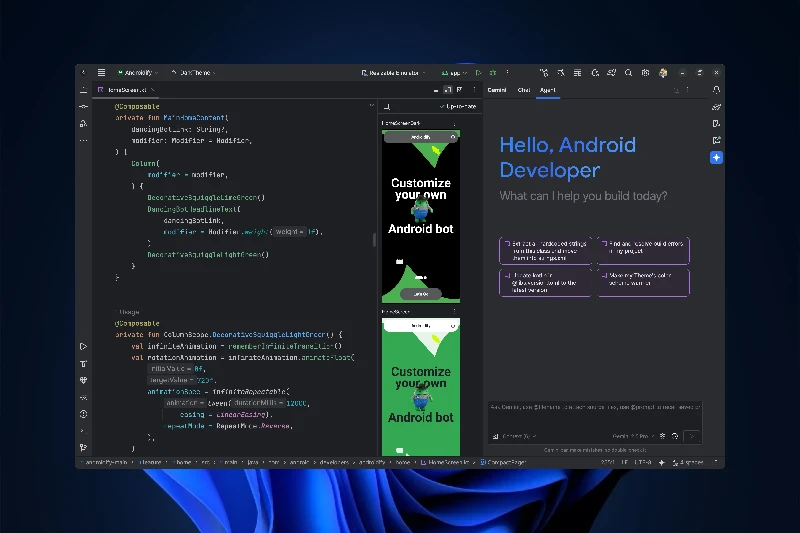Open the Running Devices sidebar icon
This screenshot has width=800, height=533.
click(716, 140)
